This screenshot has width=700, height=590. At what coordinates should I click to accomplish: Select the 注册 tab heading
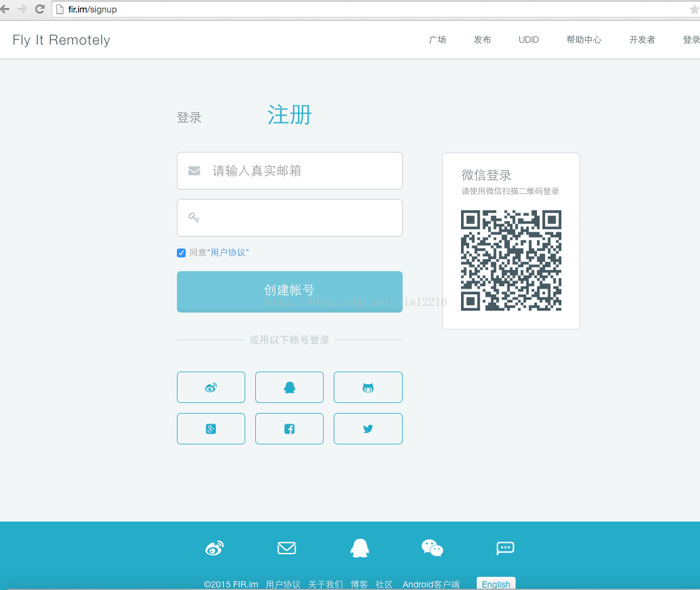coord(290,115)
